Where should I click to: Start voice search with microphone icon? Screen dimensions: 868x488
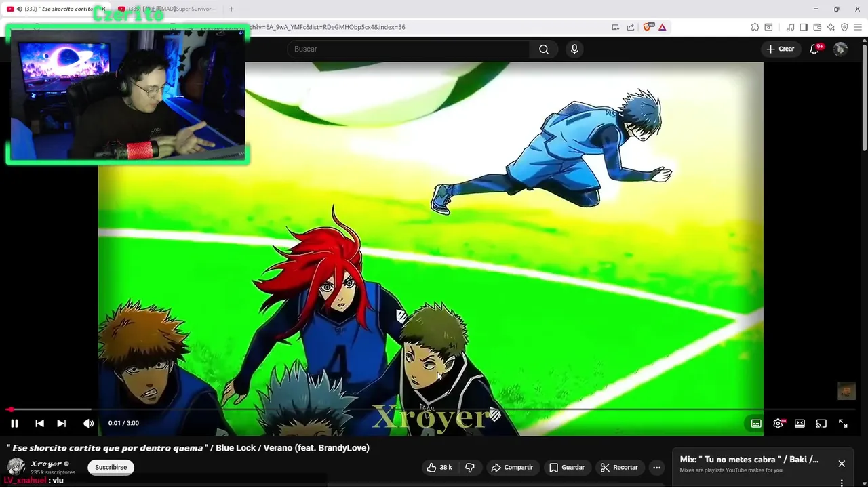tap(574, 49)
